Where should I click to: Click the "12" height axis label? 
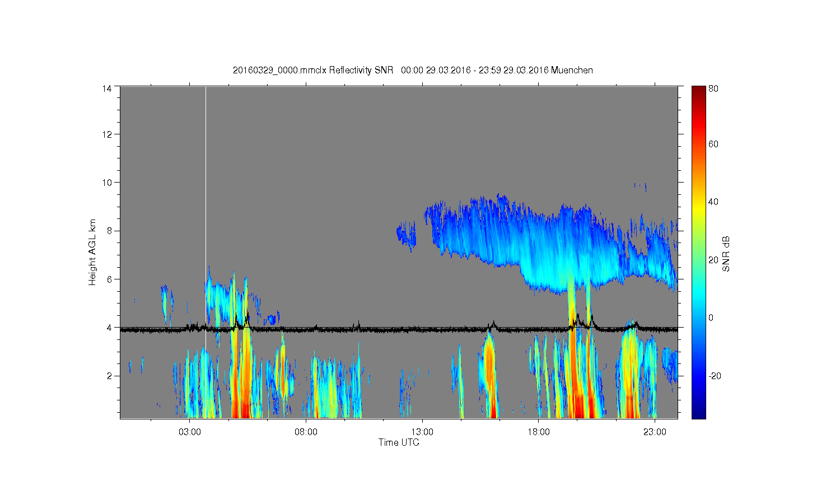[x=106, y=134]
